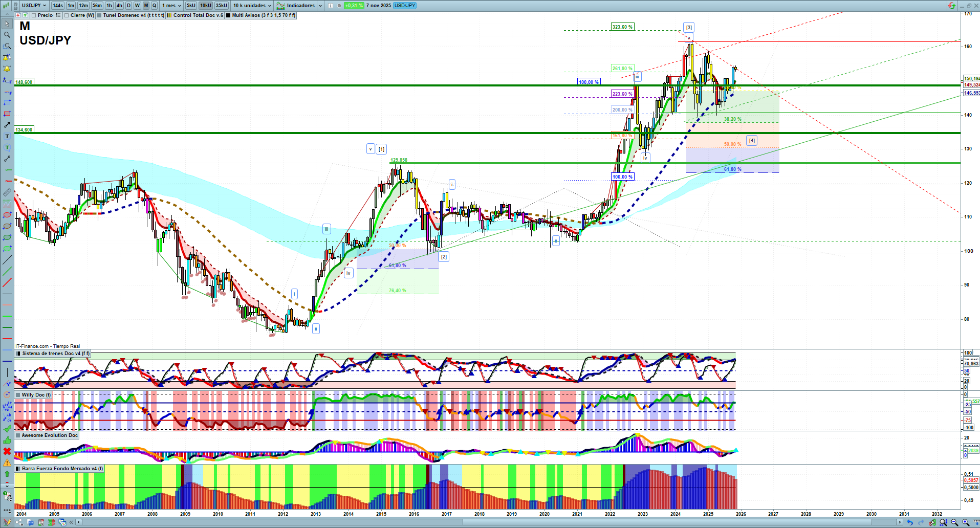Select the black arrow drawing tool
This screenshot has height=528, width=980.
(7, 125)
